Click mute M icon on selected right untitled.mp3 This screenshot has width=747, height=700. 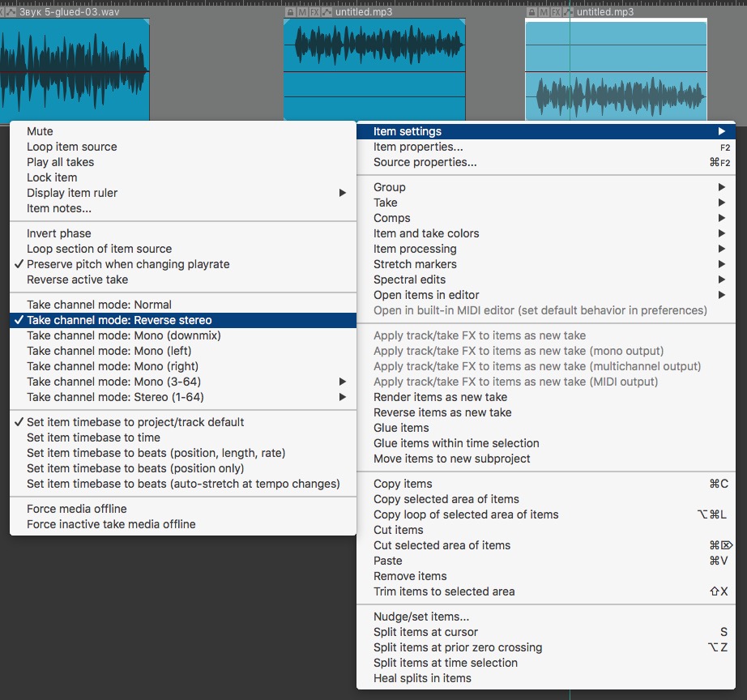point(544,12)
